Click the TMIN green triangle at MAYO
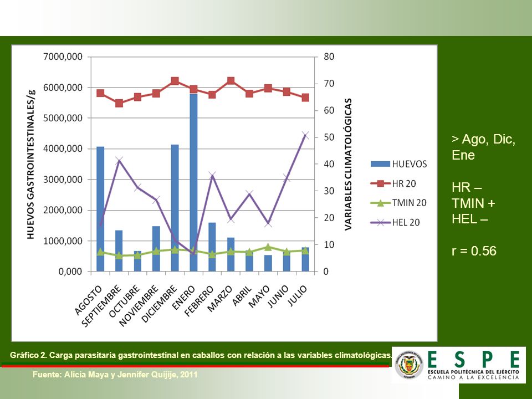This screenshot has width=532, height=399. [x=268, y=247]
